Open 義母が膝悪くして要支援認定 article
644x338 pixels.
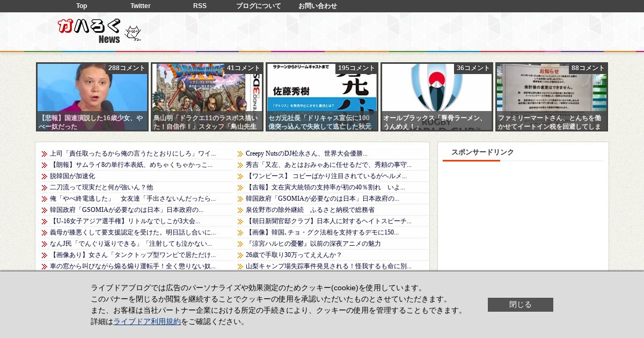(x=133, y=232)
